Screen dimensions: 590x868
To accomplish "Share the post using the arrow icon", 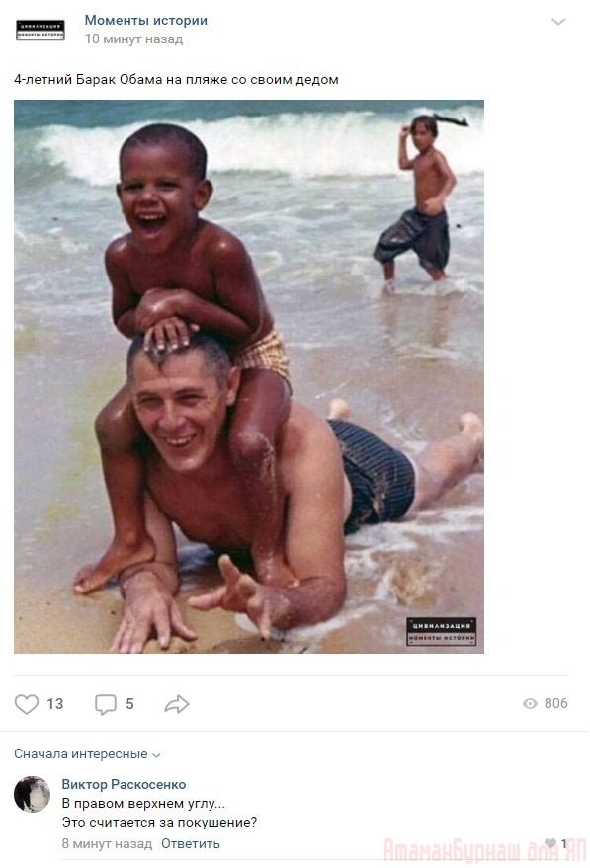I will point(177,704).
